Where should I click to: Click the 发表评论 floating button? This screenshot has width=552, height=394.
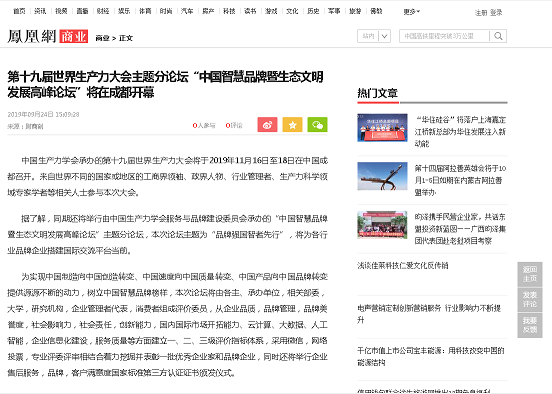pos(529,300)
